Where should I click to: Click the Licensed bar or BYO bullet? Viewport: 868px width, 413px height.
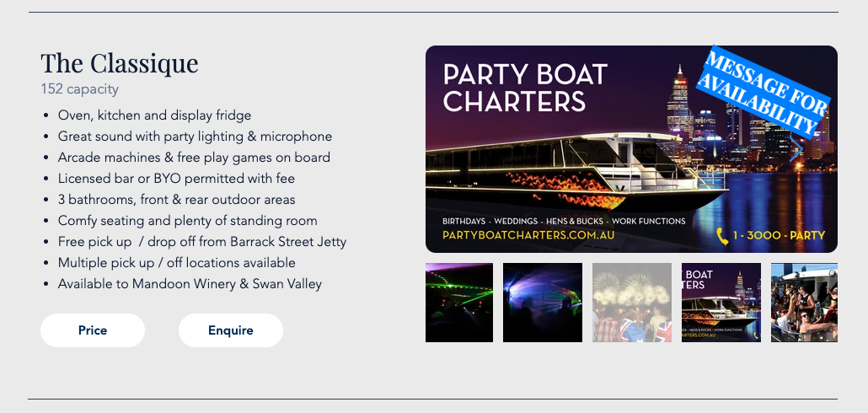click(176, 179)
